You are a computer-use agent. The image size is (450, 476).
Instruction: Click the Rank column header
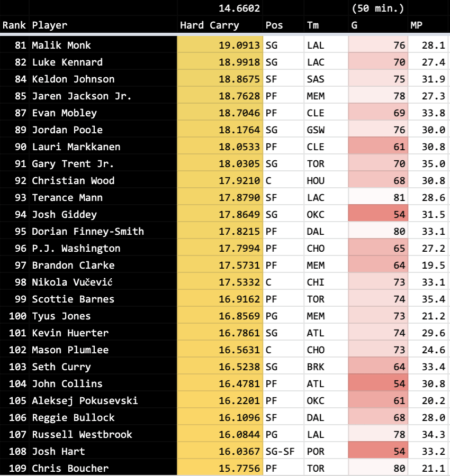pos(14,25)
